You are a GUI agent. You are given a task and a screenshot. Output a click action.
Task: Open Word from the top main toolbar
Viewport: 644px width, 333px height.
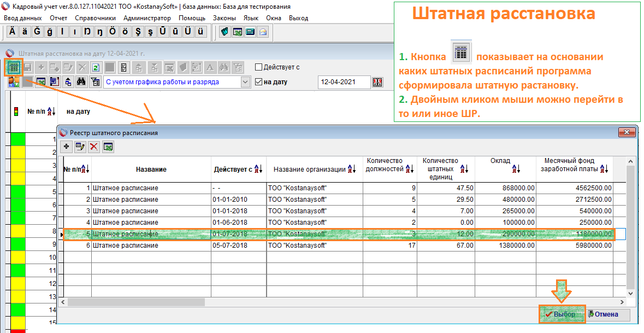pyautogui.click(x=224, y=32)
